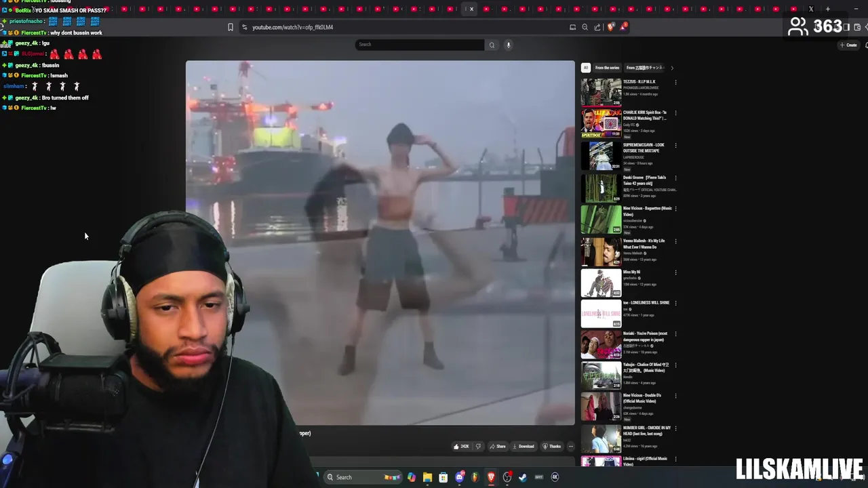Click the Create button at top right

tap(848, 45)
